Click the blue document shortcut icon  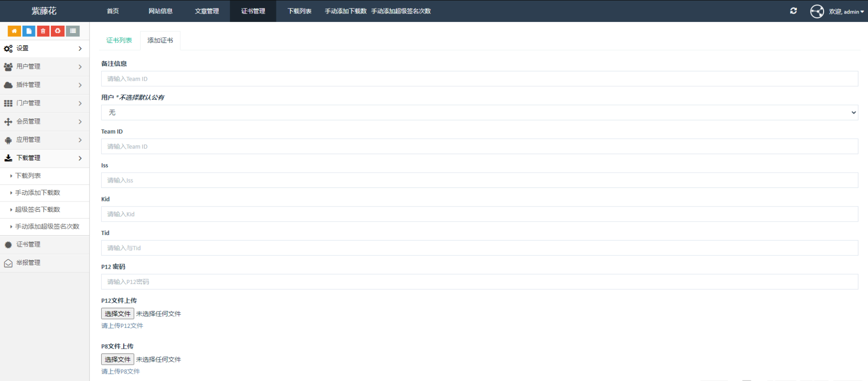tap(29, 31)
